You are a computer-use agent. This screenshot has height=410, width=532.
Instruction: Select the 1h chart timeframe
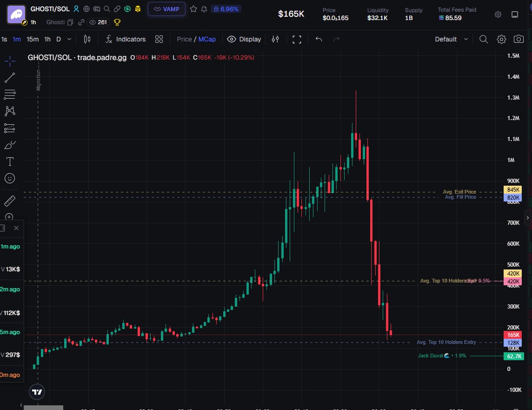pyautogui.click(x=47, y=40)
